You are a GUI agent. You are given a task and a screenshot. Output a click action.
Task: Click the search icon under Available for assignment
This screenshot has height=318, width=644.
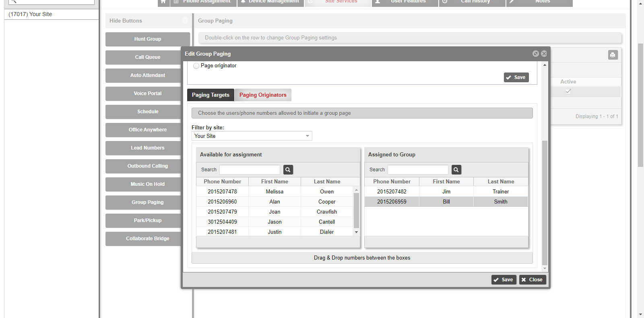[x=288, y=170]
